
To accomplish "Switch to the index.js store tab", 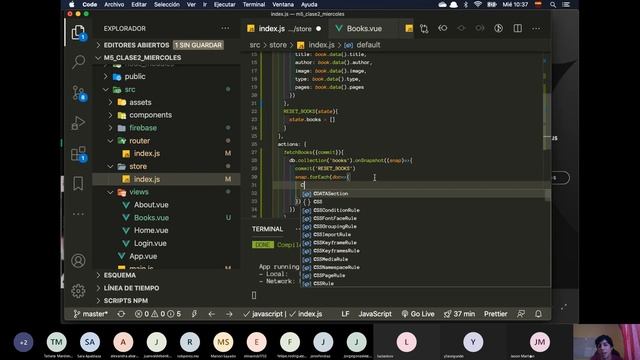I will pyautogui.click(x=284, y=29).
